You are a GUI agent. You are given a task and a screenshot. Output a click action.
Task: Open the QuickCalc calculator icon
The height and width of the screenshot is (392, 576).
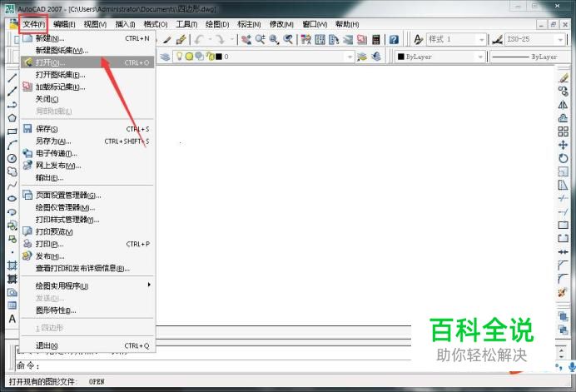[375, 39]
